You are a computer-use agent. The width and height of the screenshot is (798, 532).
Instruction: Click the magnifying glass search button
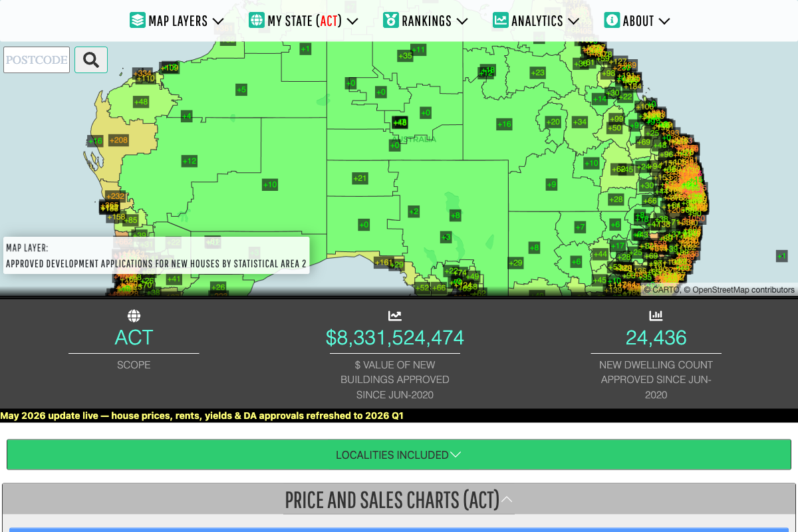pyautogui.click(x=91, y=60)
